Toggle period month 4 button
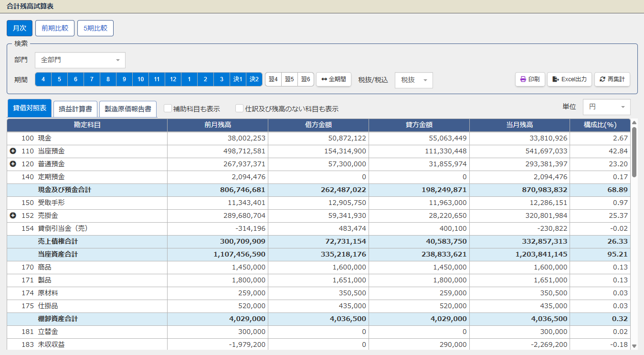 pos(43,79)
